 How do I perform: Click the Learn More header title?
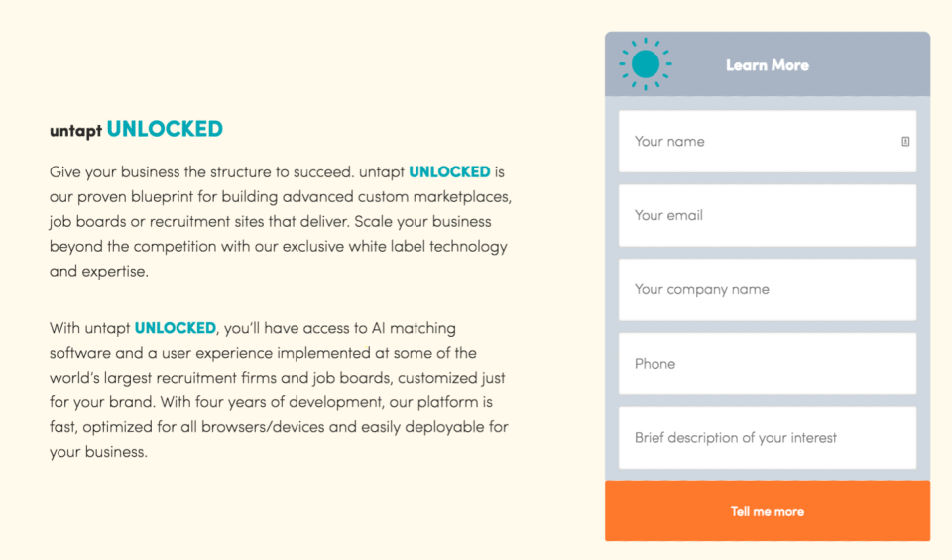pyautogui.click(x=768, y=65)
